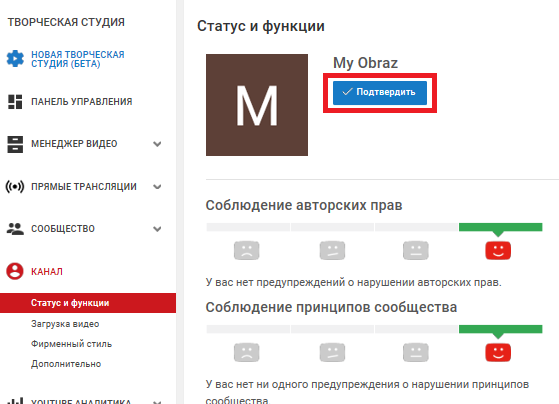
Task: Open the Статус и функции menu item
Action: coord(88,303)
